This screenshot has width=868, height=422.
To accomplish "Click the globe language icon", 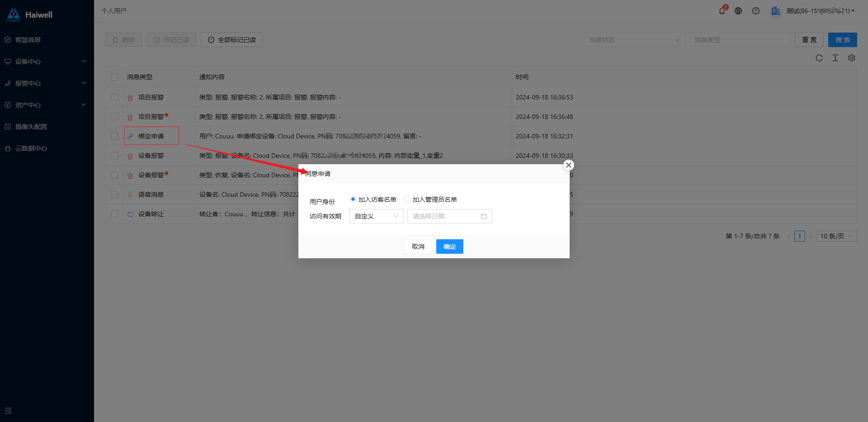I will [x=738, y=11].
